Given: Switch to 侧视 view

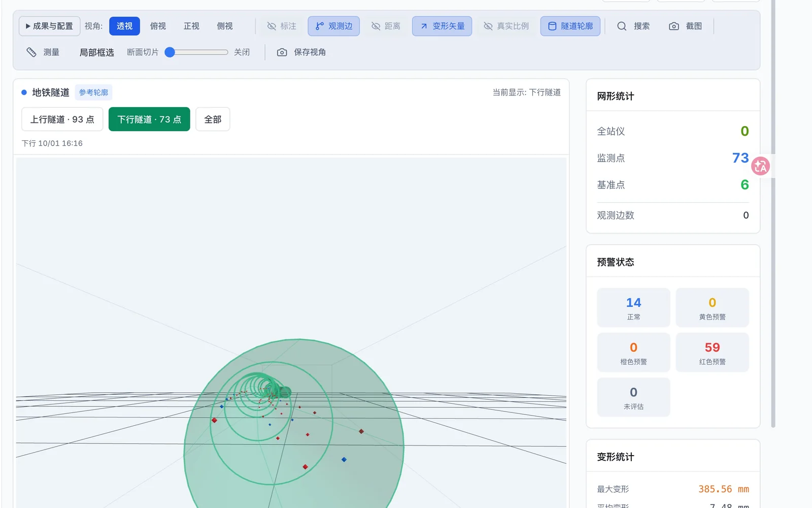Looking at the screenshot, I should [x=225, y=26].
